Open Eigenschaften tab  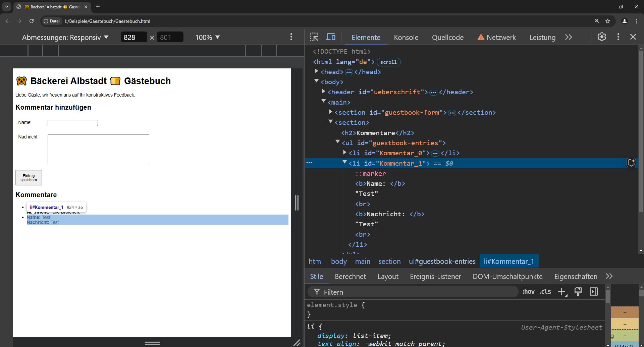[576, 276]
